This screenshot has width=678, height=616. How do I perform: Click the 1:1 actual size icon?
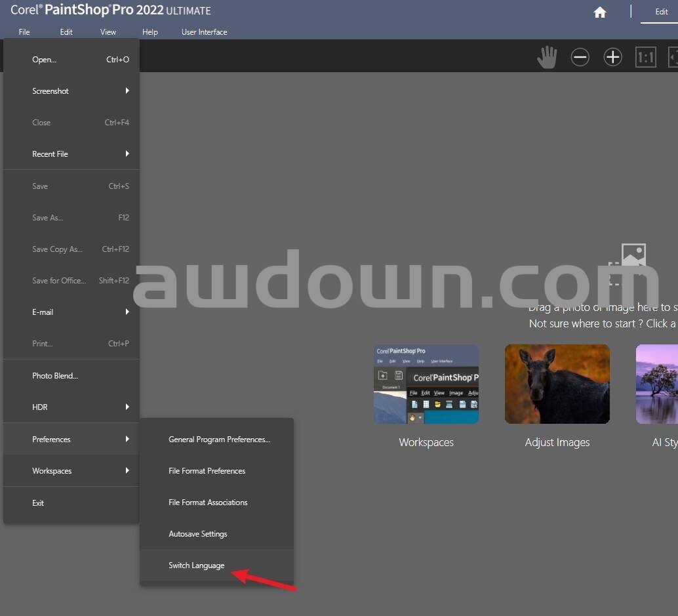pyautogui.click(x=646, y=57)
